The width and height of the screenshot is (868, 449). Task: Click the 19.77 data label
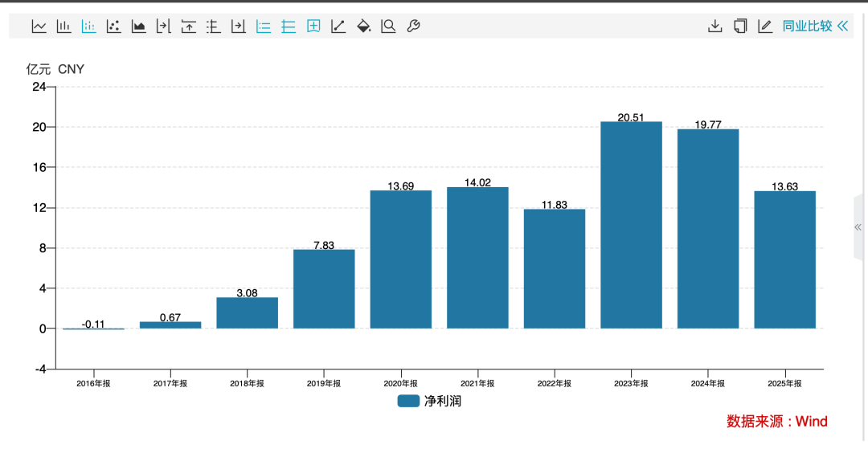[708, 125]
